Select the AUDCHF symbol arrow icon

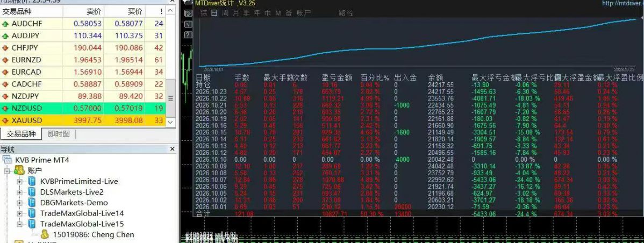[x=5, y=24]
